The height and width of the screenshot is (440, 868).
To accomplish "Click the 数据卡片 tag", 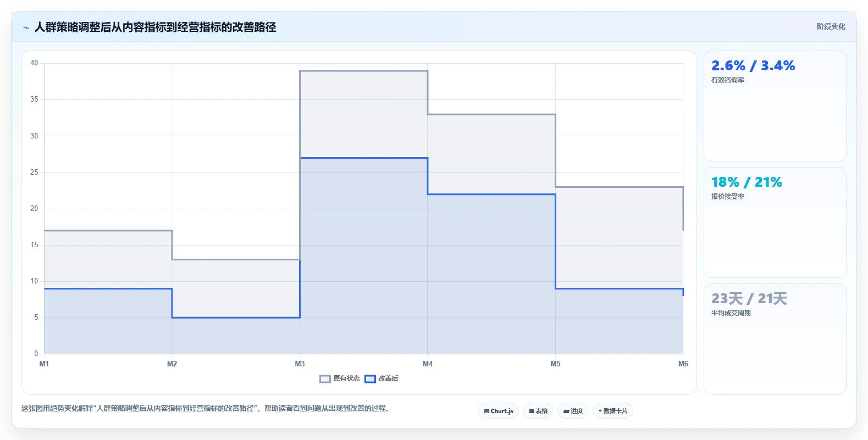I will pos(613,411).
